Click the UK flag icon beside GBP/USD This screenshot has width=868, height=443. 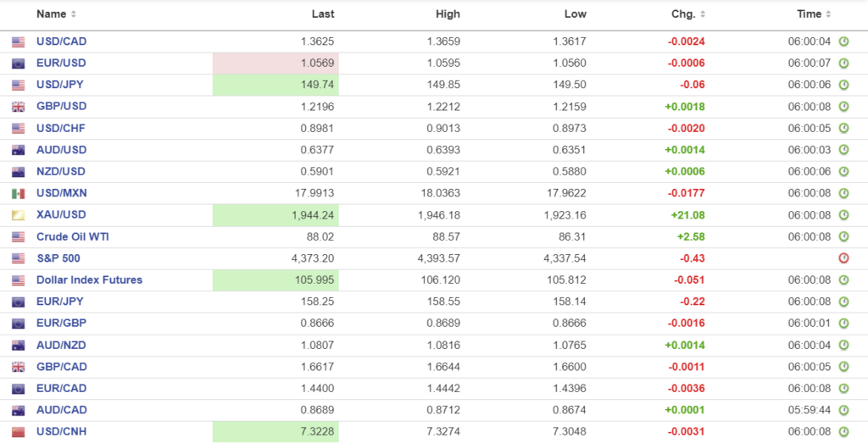(18, 107)
